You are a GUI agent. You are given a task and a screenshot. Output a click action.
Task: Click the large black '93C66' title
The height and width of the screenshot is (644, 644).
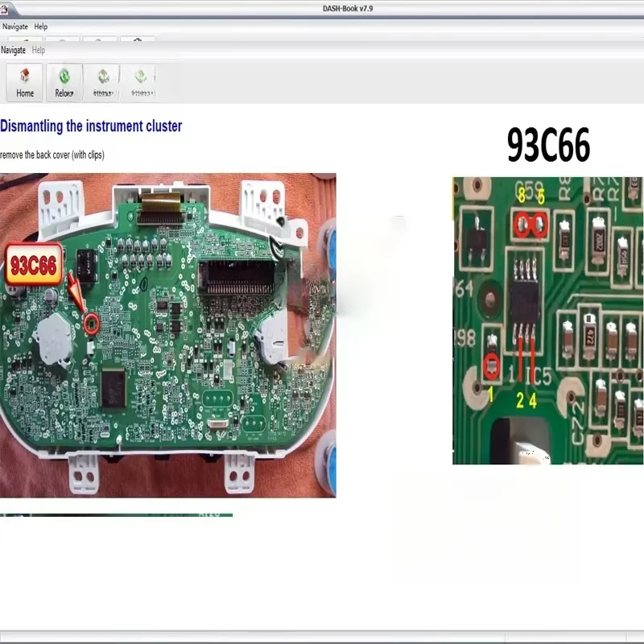[548, 145]
